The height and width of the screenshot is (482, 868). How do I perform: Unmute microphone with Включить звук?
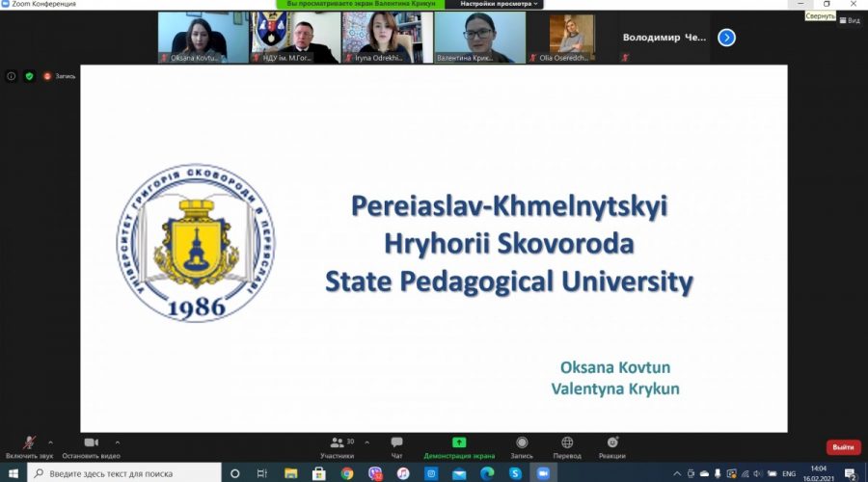(29, 447)
